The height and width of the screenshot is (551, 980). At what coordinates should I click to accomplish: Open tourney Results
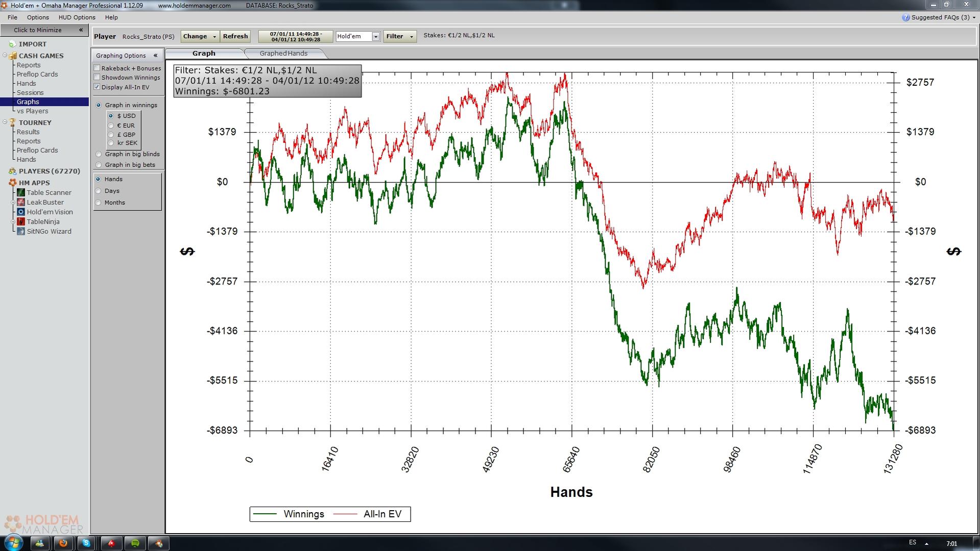(x=28, y=132)
